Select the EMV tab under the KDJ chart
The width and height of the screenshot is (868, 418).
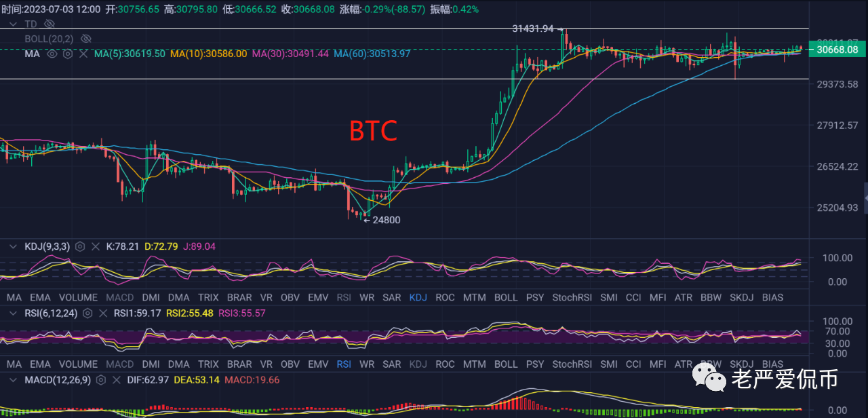pyautogui.click(x=319, y=297)
